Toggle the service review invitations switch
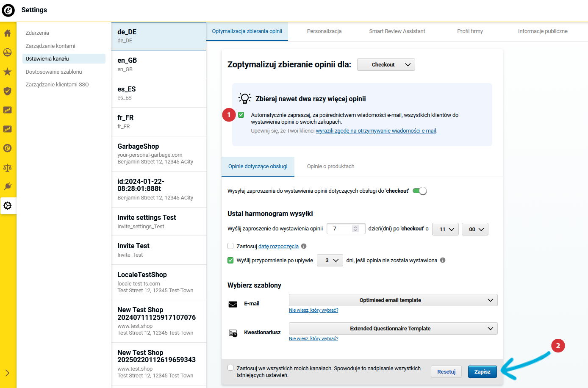Screen dimensions: 588x388 pyautogui.click(x=419, y=191)
